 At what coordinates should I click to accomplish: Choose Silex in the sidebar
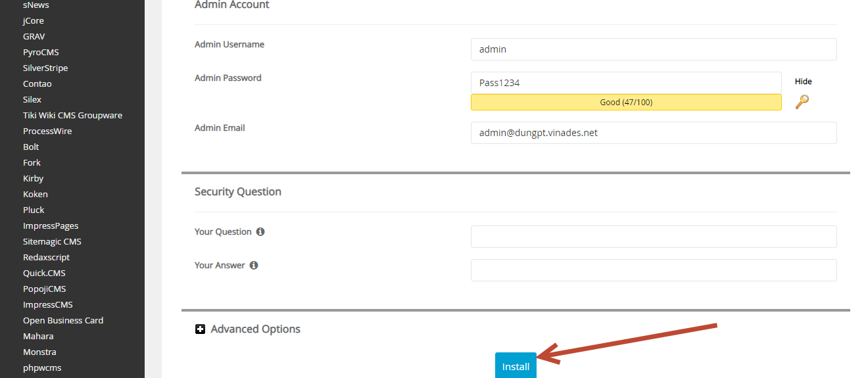coord(32,100)
